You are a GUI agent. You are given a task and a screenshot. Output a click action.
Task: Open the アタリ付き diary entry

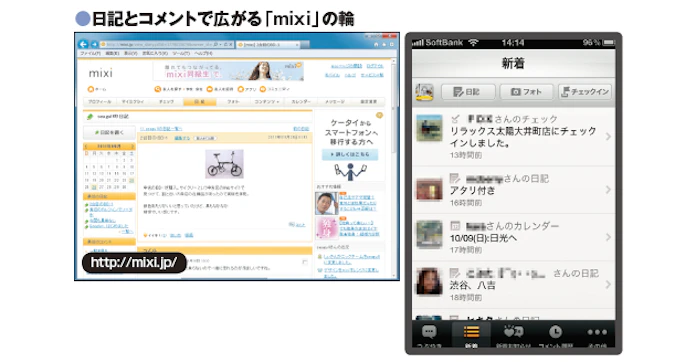pos(514,190)
